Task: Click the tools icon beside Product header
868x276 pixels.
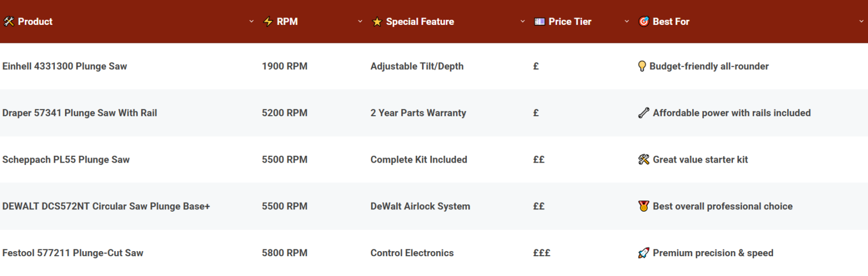Action: click(8, 21)
